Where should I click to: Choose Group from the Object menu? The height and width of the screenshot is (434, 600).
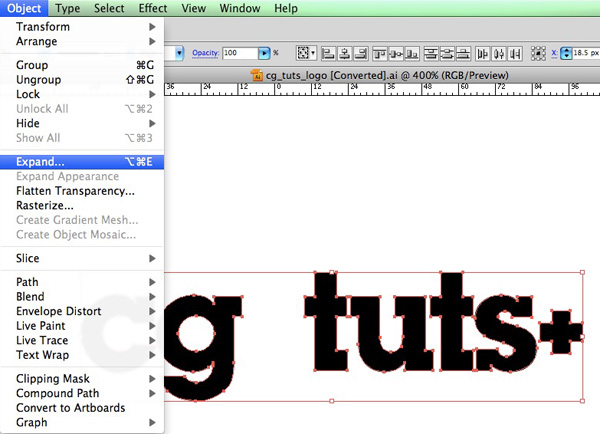82,65
